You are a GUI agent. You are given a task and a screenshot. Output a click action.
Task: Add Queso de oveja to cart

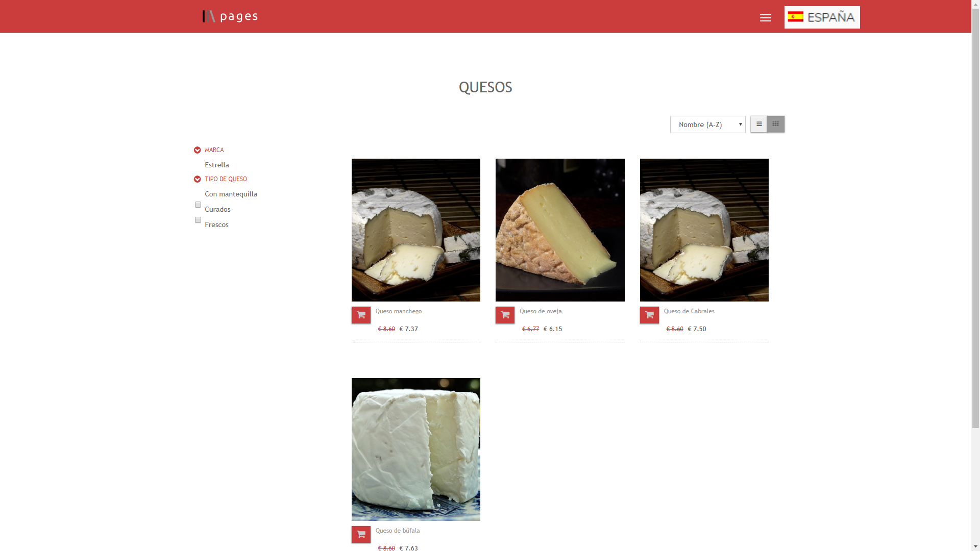coord(505,315)
